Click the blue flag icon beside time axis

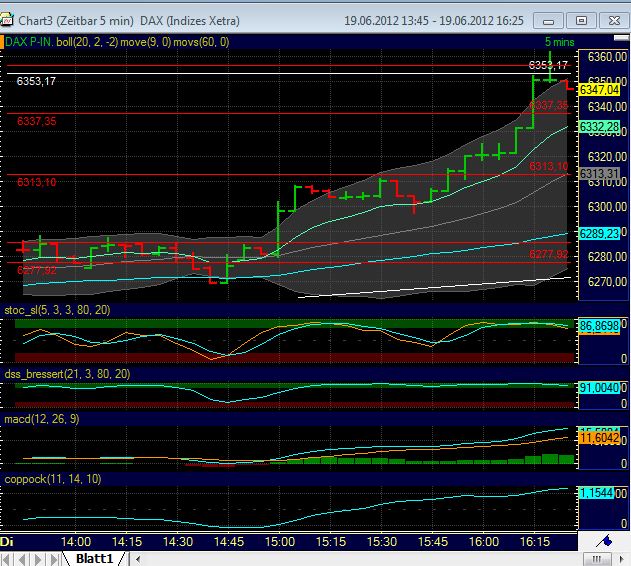point(604,541)
